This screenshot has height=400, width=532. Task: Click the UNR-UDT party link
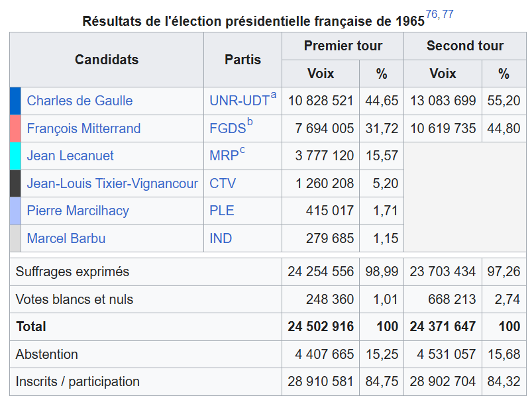(239, 101)
